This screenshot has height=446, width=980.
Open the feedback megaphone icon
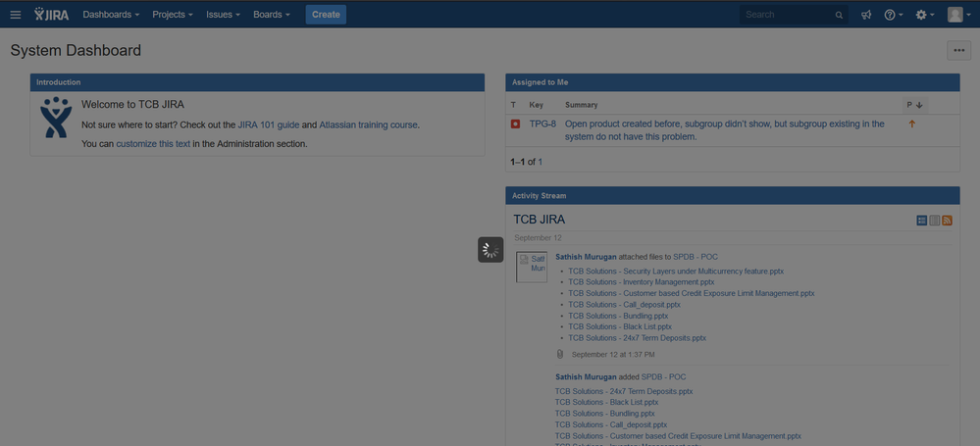pos(866,15)
